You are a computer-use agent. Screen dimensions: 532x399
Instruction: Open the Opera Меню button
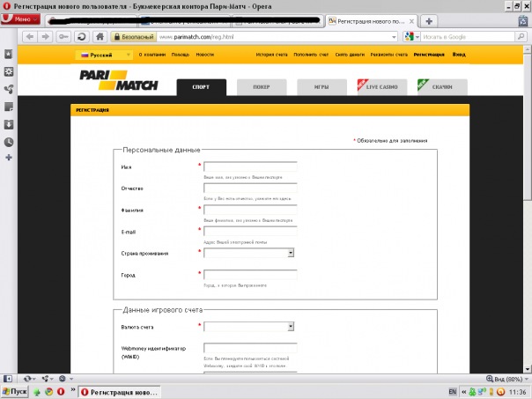coord(20,19)
